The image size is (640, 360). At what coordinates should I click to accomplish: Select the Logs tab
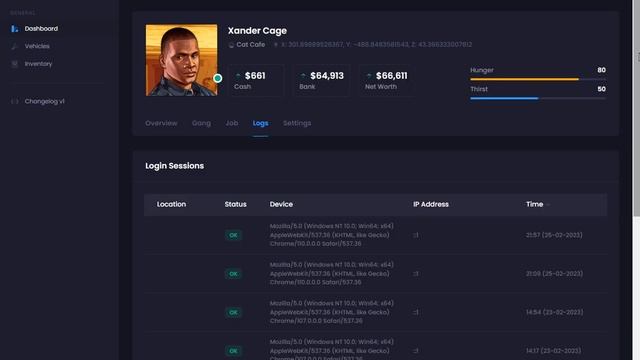260,123
